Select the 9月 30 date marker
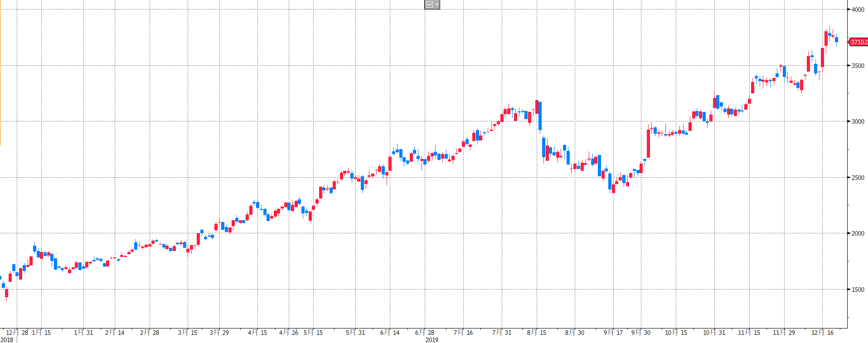868x343 pixels. (x=641, y=333)
